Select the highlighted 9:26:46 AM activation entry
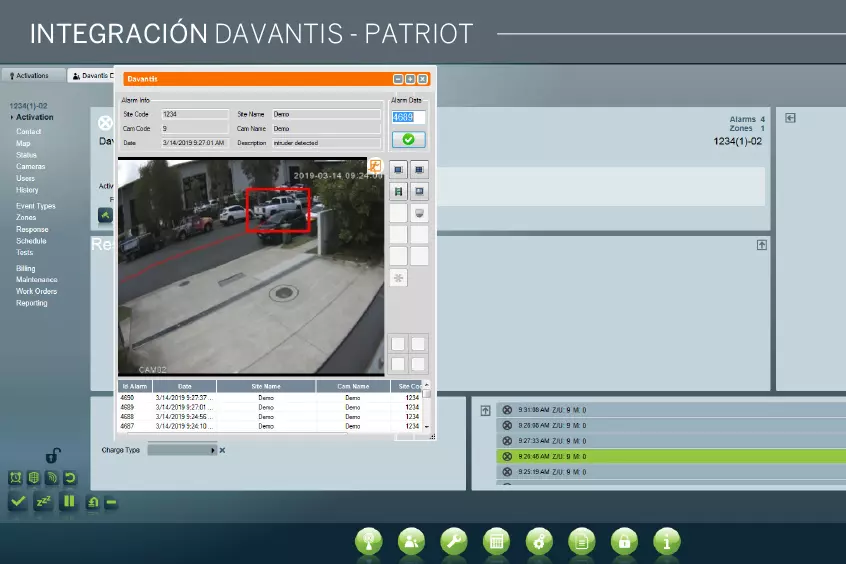846x564 pixels. [671, 457]
